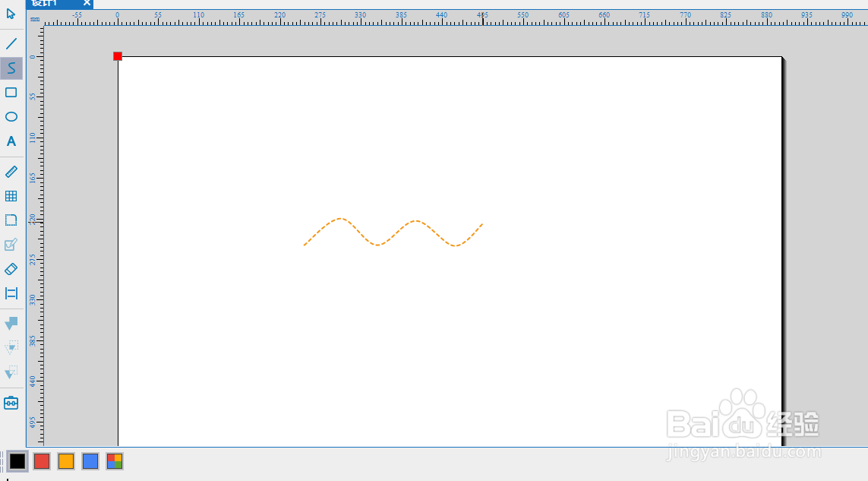Select the solid callout annotation tool
The image size is (868, 481).
pyautogui.click(x=11, y=323)
